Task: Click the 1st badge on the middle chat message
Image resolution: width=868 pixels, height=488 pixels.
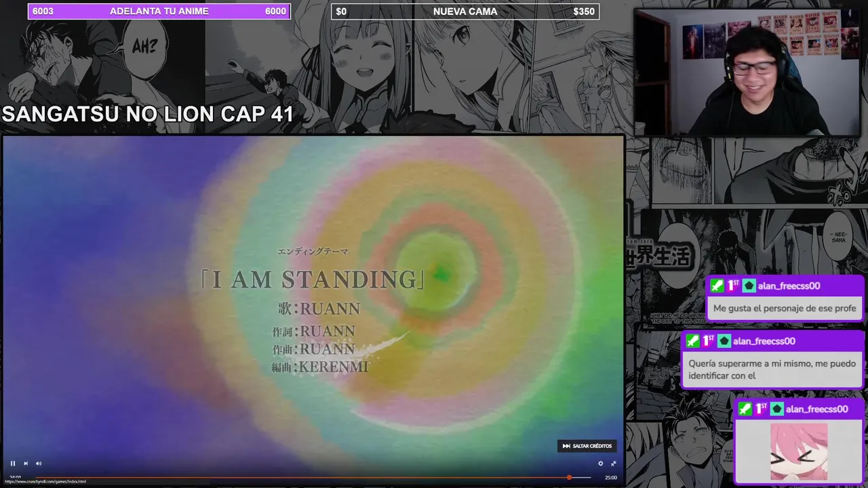Action: tap(708, 341)
